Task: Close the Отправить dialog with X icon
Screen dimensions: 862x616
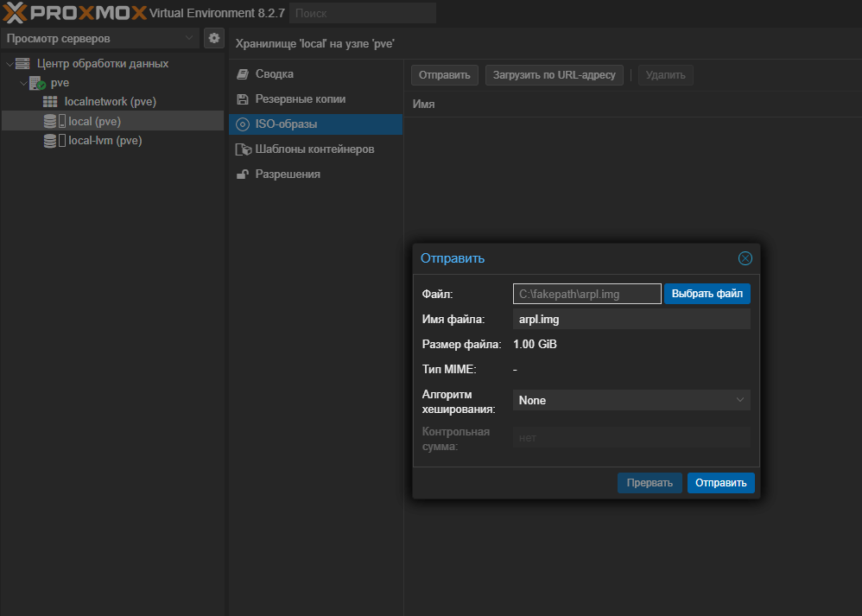Action: coord(745,258)
